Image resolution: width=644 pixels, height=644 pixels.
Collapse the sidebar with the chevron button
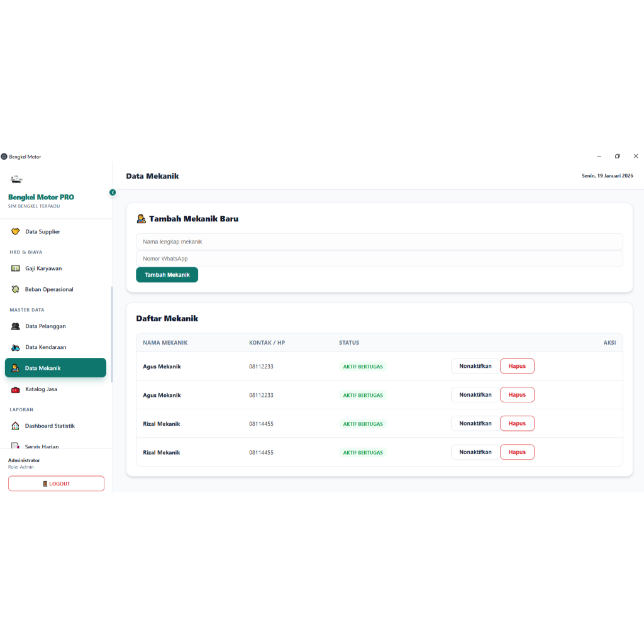coord(113,192)
